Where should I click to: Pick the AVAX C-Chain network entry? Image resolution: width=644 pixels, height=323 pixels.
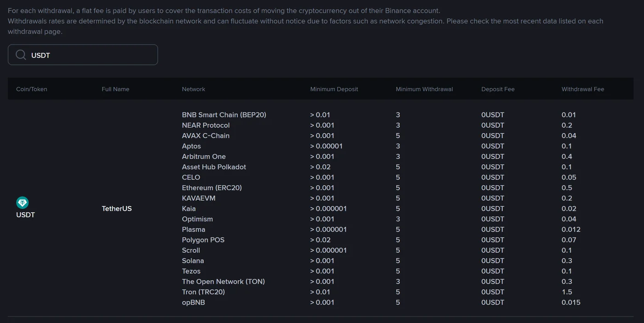[206, 136]
